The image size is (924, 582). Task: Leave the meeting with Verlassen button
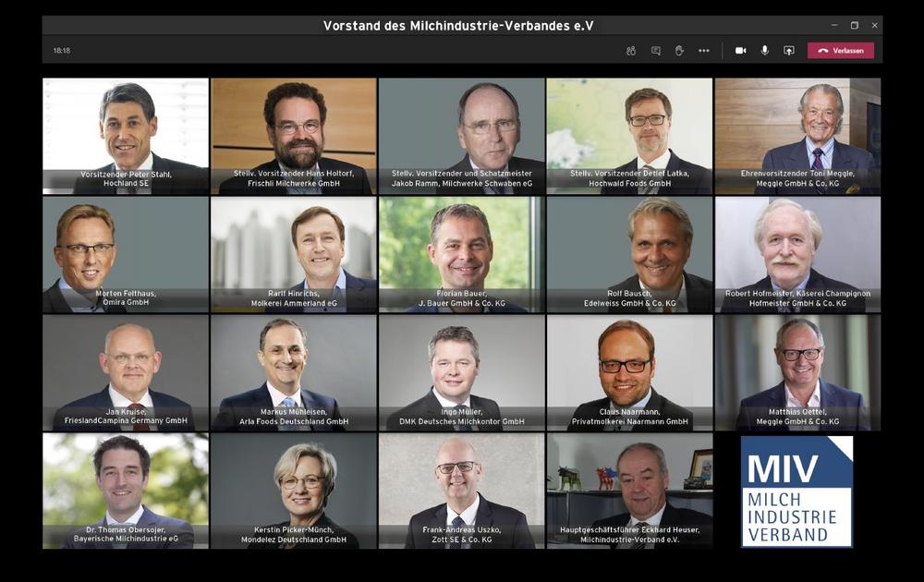click(x=841, y=51)
